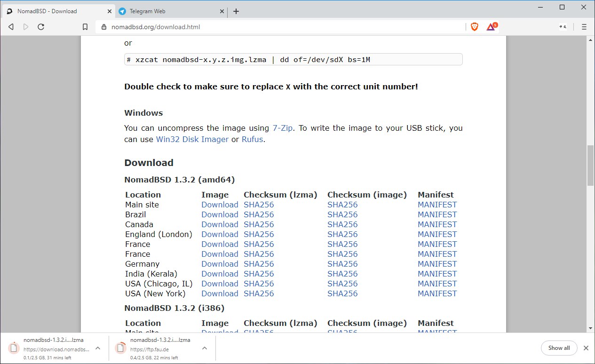Open the Brave Rewards triangle icon

(491, 27)
